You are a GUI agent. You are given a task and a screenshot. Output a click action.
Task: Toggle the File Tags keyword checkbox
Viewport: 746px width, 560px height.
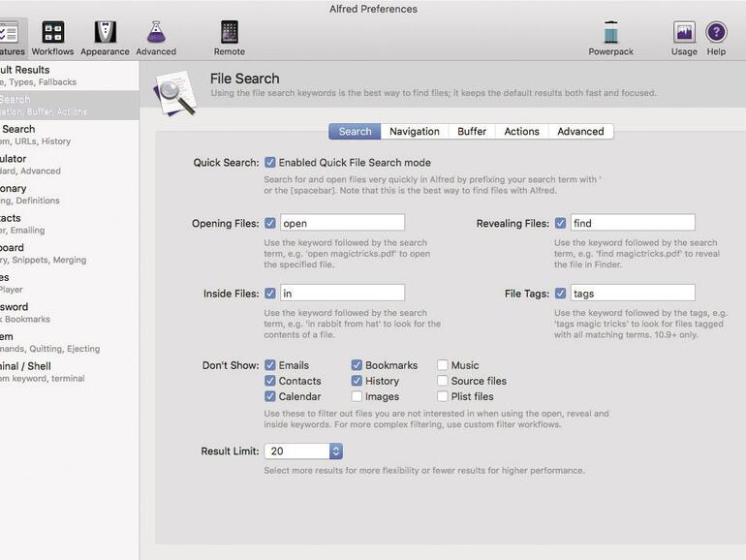point(560,294)
